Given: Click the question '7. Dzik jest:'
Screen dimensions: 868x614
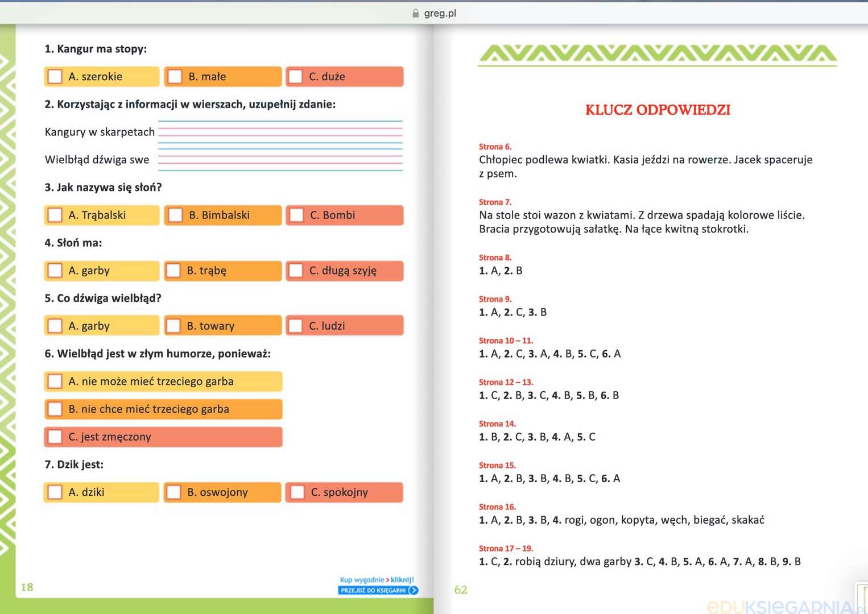Looking at the screenshot, I should pos(74,464).
